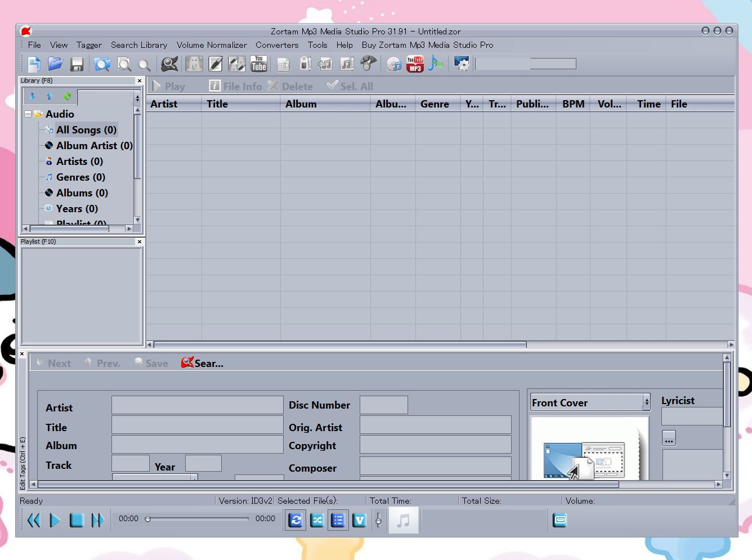
Task: Click the previous track playback button
Action: [34, 520]
